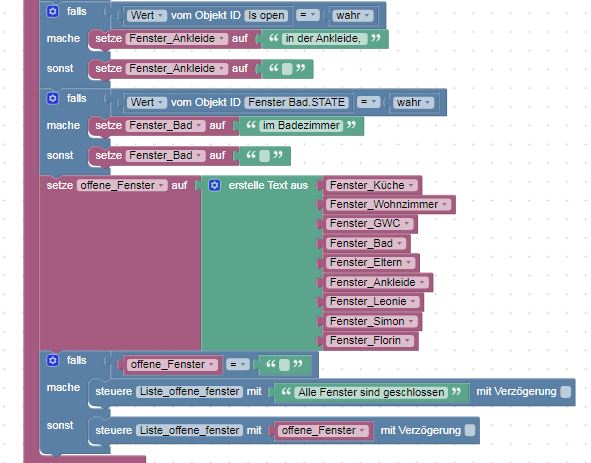
Task: Open Wert dropdown in Fenster Bad.STATE block
Action: tap(147, 102)
